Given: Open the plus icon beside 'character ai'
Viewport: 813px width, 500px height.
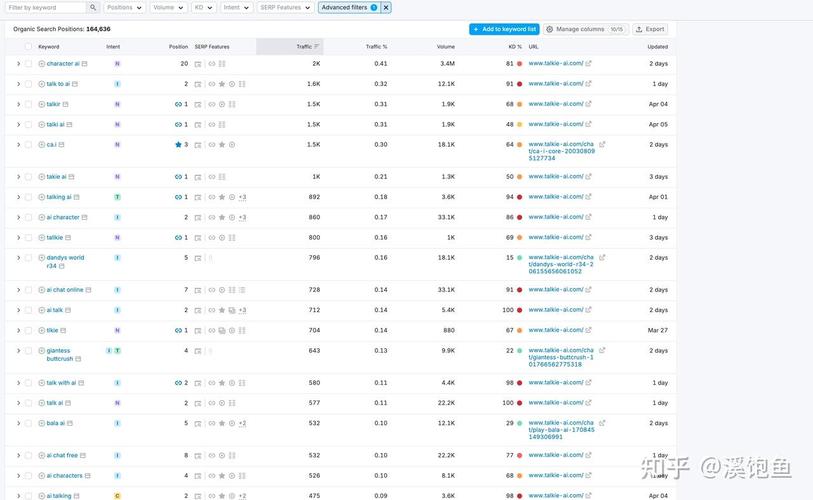Looking at the screenshot, I should point(41,64).
